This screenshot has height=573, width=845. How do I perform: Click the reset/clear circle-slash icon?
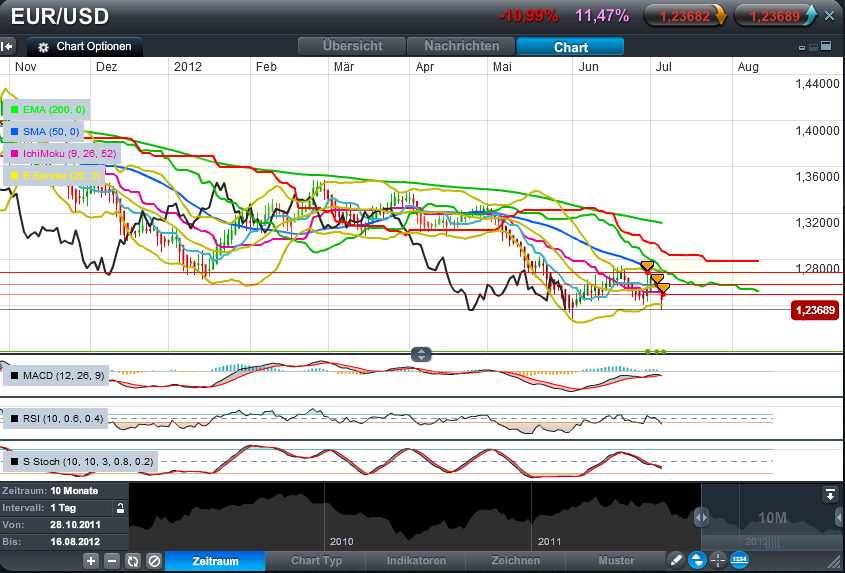tap(154, 561)
